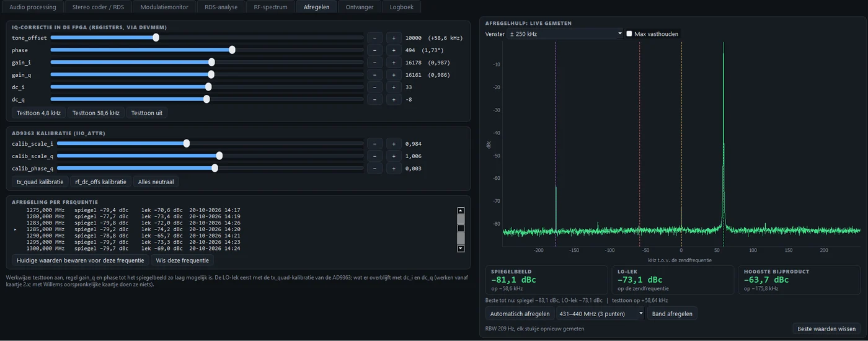
Task: Open the Venster ± 250 kHz dropdown
Action: pyautogui.click(x=565, y=34)
